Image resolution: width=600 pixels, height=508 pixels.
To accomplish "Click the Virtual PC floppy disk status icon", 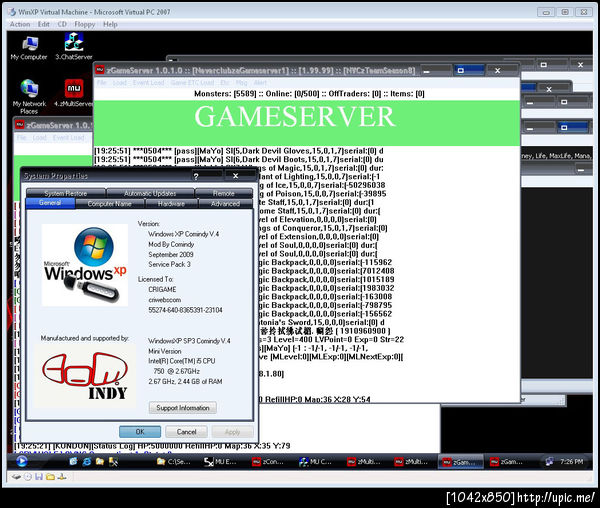I will 39,477.
